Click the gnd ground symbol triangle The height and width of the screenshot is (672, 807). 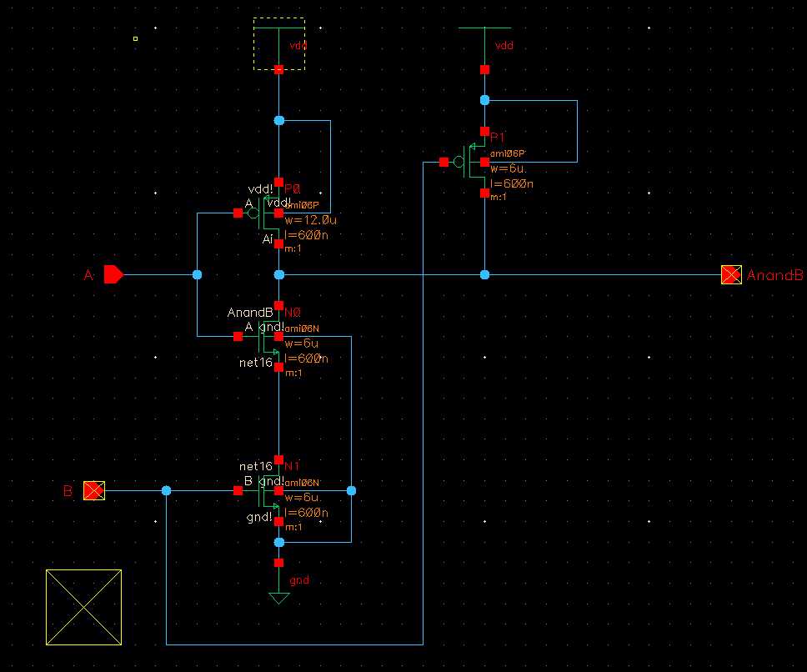pyautogui.click(x=279, y=598)
